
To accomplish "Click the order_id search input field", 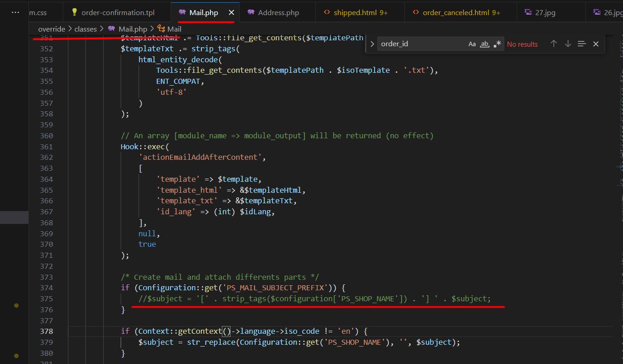I will 422,44.
